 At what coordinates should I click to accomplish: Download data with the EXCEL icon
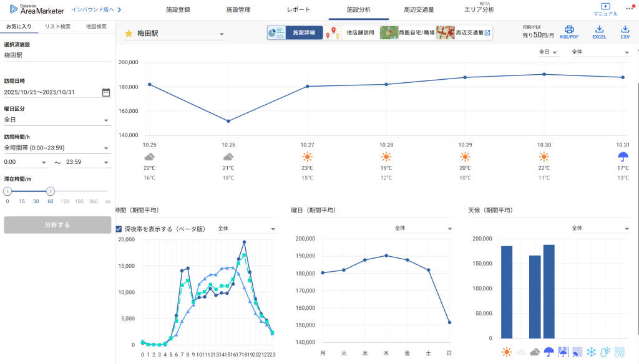tap(599, 29)
